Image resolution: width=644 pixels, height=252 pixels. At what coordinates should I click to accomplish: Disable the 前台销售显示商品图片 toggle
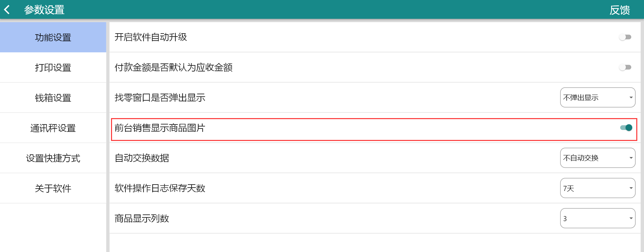[x=626, y=128]
